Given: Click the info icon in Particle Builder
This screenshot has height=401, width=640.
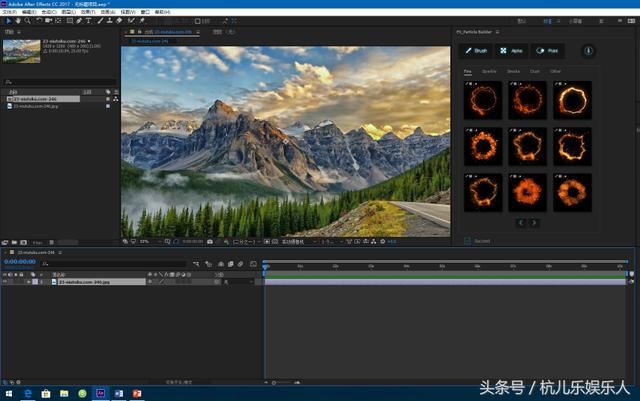Looking at the screenshot, I should (587, 50).
